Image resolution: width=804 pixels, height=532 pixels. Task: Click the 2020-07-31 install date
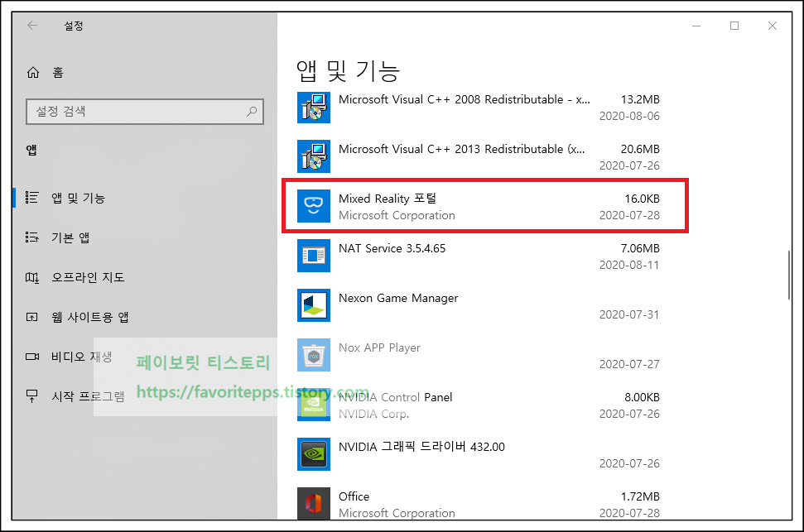click(629, 314)
